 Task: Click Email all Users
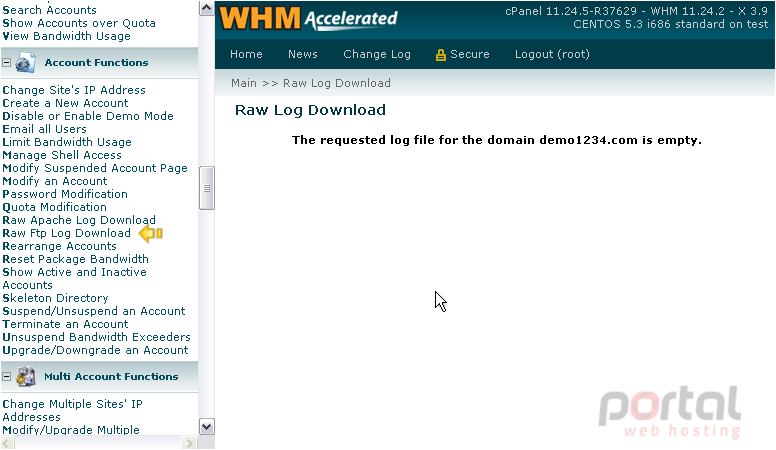pyautogui.click(x=45, y=129)
